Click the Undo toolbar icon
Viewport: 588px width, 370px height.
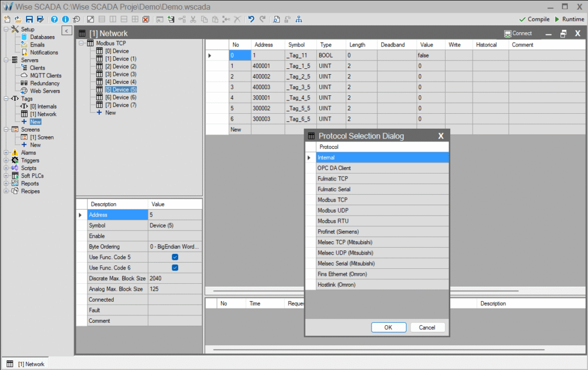(x=250, y=19)
